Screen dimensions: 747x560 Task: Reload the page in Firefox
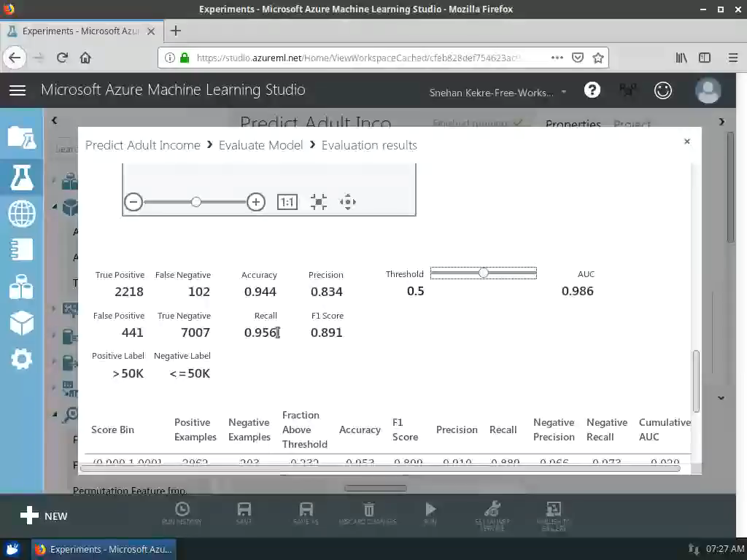coord(62,58)
